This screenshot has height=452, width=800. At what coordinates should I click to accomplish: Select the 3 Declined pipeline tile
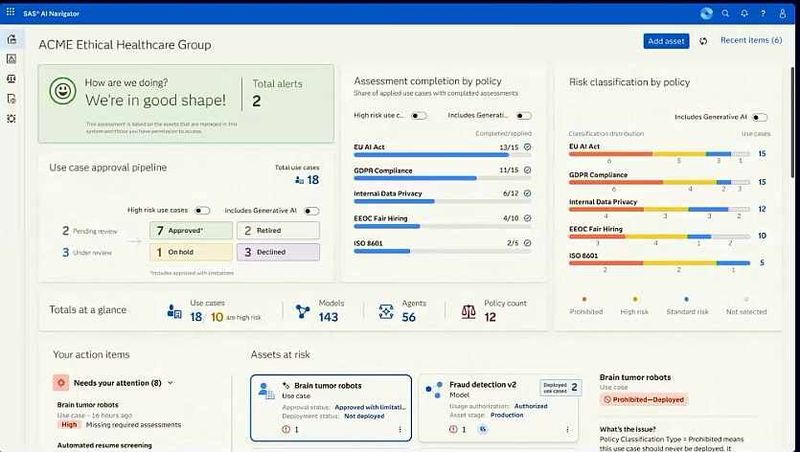point(278,252)
